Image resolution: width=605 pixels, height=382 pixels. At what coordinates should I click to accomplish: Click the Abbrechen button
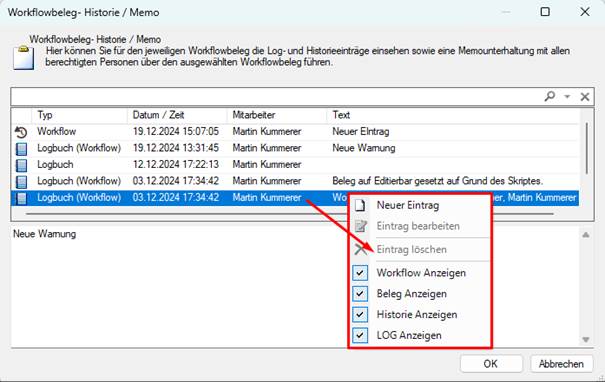[561, 364]
